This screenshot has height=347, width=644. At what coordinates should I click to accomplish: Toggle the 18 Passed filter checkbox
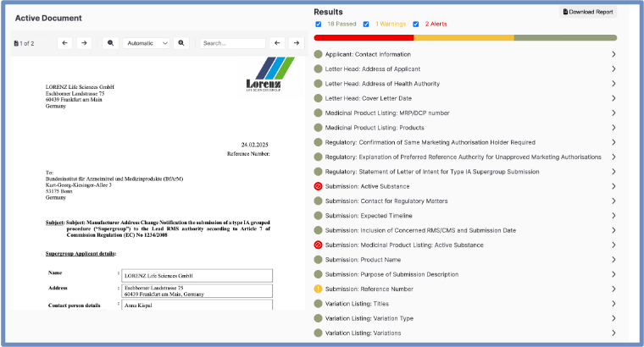click(x=319, y=25)
